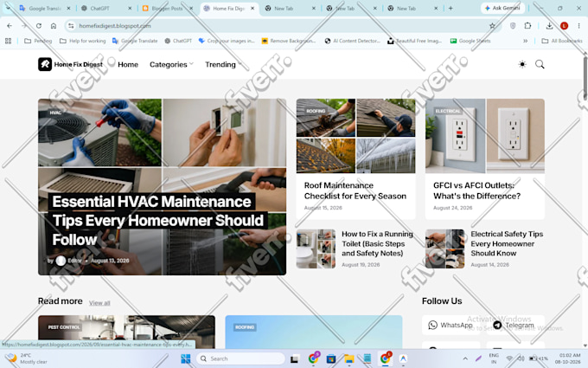Click the Home Fix Digest logo
Viewport: 588px width, 368px height.
70,64
